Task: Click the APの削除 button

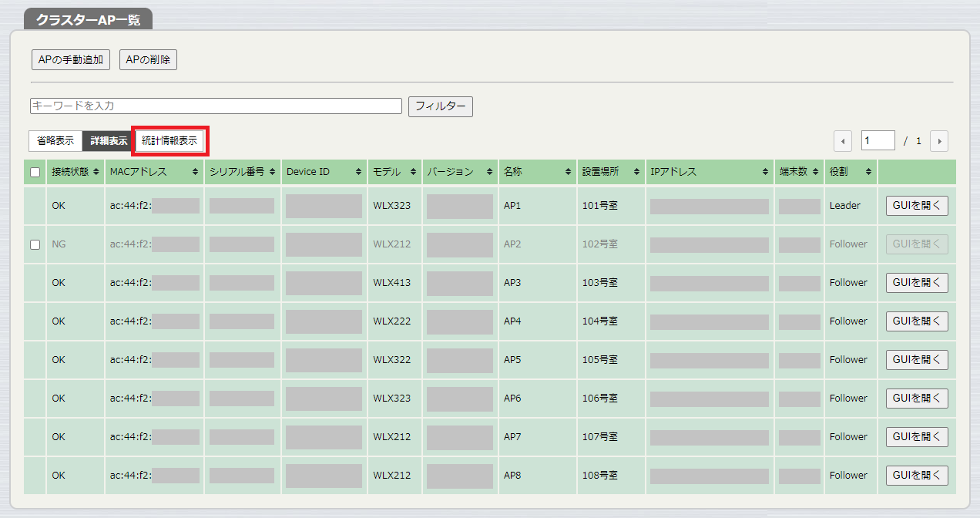Action: click(147, 59)
